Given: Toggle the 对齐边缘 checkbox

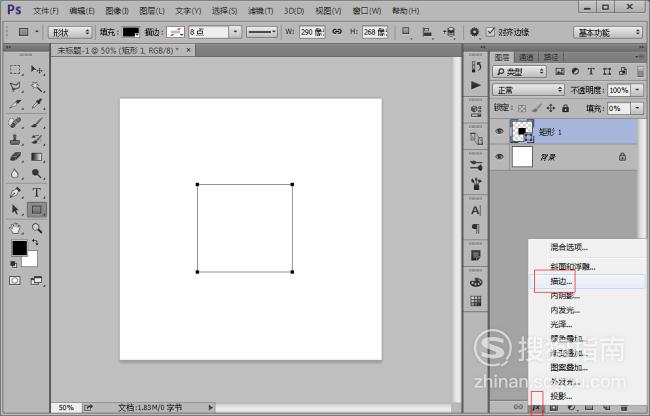Looking at the screenshot, I should pyautogui.click(x=490, y=32).
